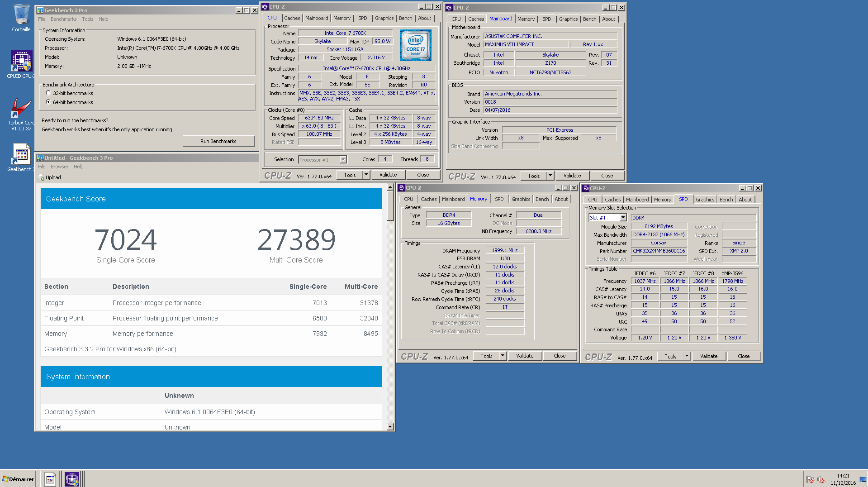Open Browser menu in Geekbench results window
Image resolution: width=868 pixels, height=487 pixels.
tap(59, 167)
